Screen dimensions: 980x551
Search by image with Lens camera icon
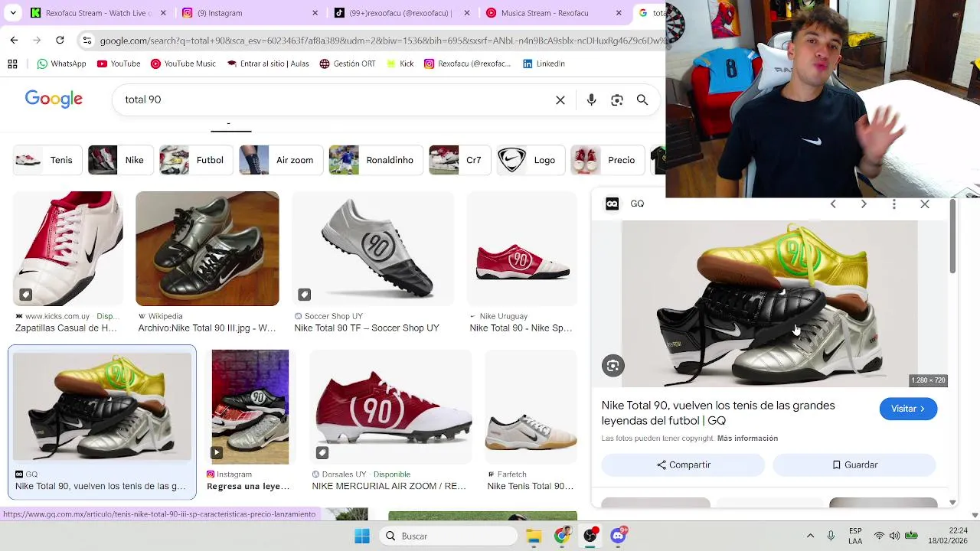(617, 99)
